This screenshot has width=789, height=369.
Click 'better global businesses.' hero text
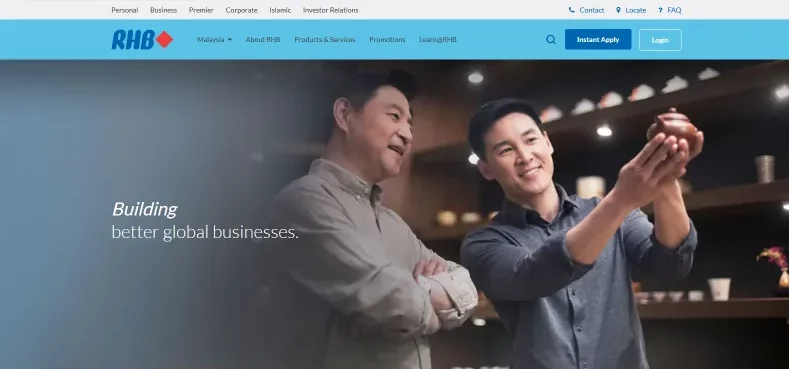(x=205, y=232)
